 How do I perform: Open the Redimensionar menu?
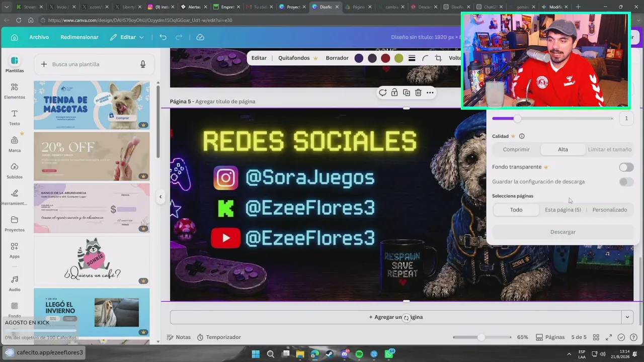point(79,37)
